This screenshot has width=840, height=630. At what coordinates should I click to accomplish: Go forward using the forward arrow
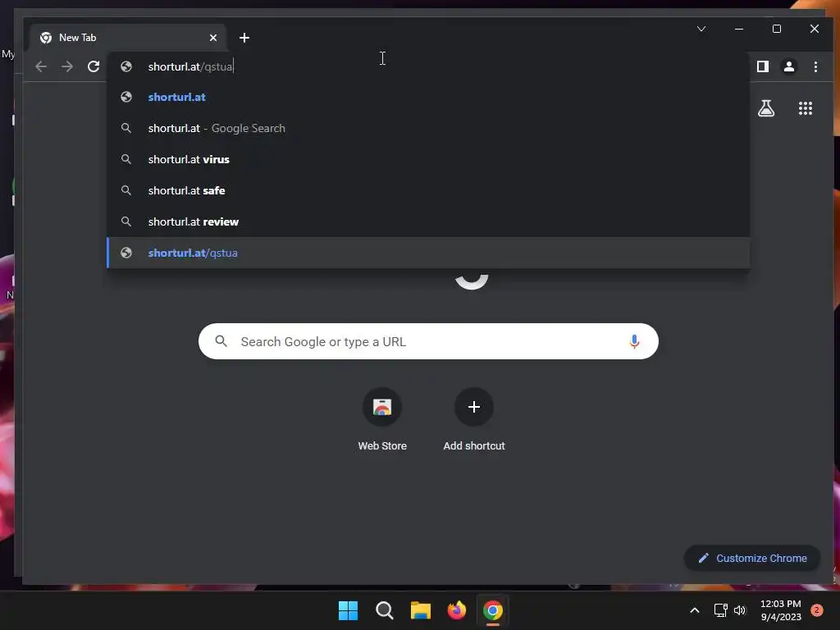67,66
